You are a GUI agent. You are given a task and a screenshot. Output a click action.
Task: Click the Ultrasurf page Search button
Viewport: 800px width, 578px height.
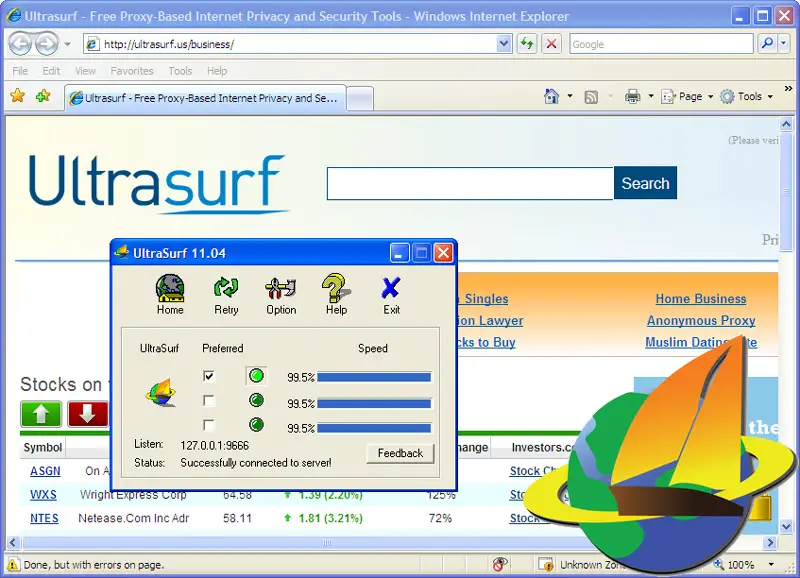(645, 183)
